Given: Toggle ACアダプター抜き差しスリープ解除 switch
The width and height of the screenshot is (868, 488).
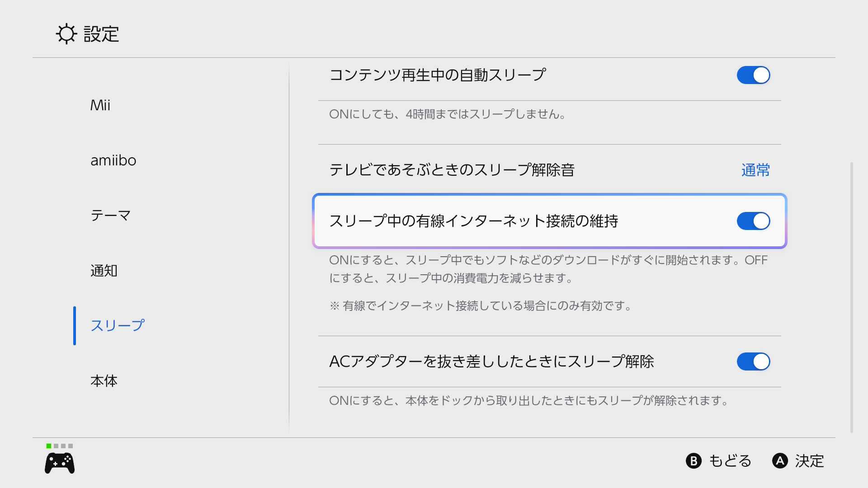Looking at the screenshot, I should tap(753, 361).
